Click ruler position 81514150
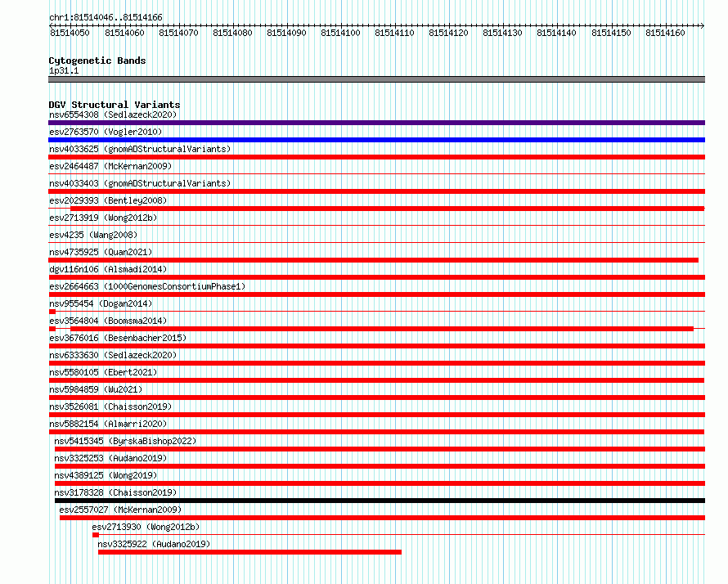The width and height of the screenshot is (728, 584). coord(611,33)
